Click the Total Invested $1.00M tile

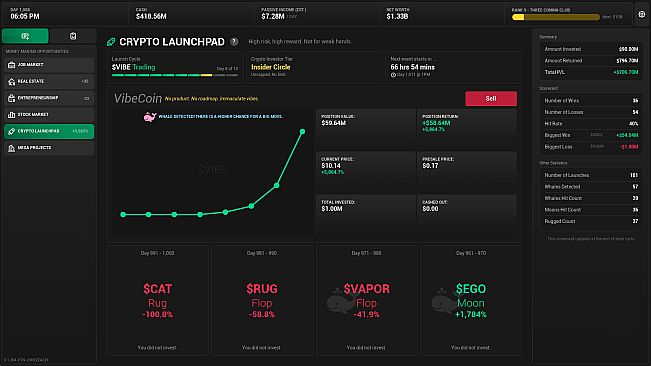click(x=366, y=215)
